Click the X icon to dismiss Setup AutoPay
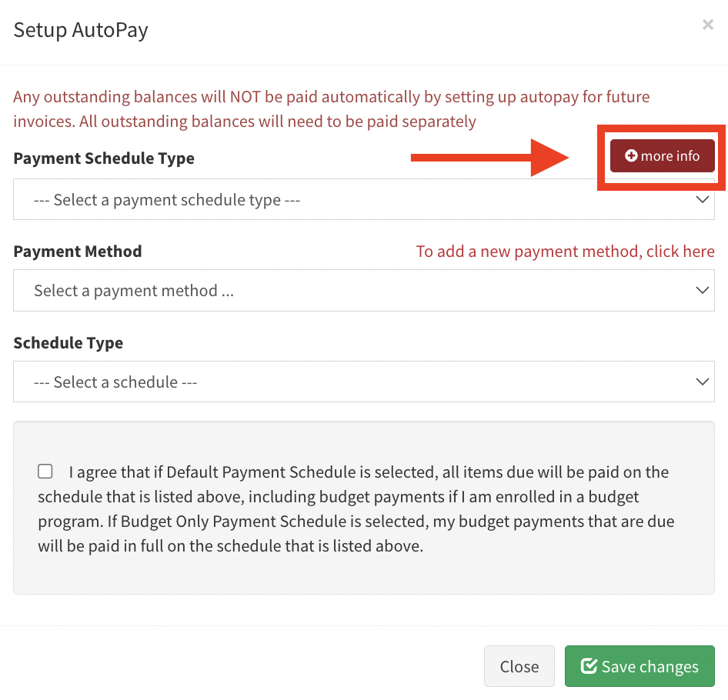The height and width of the screenshot is (700, 728). pyautogui.click(x=707, y=25)
